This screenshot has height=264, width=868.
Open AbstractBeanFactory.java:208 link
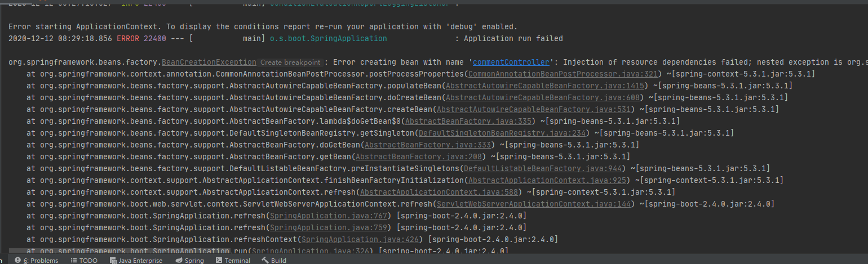click(419, 156)
